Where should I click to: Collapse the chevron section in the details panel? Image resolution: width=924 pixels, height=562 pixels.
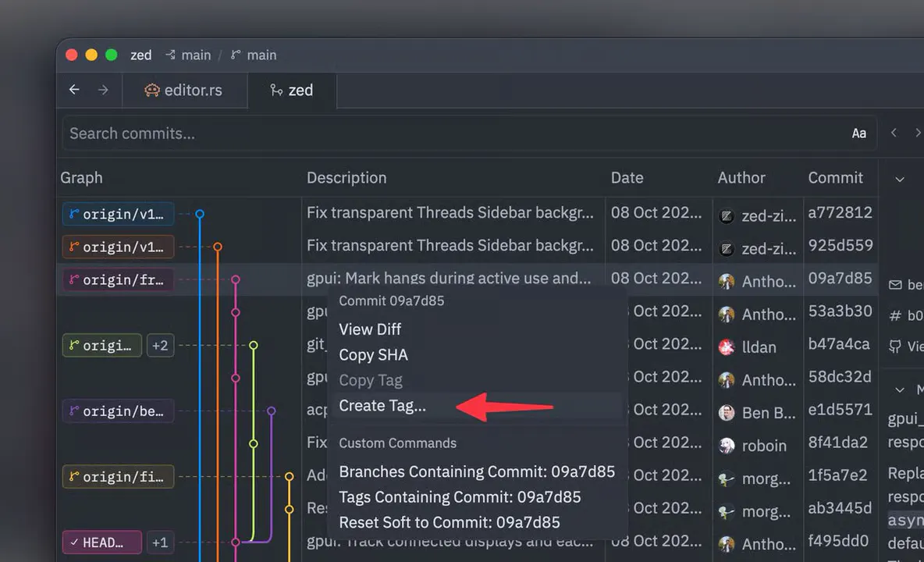(899, 390)
